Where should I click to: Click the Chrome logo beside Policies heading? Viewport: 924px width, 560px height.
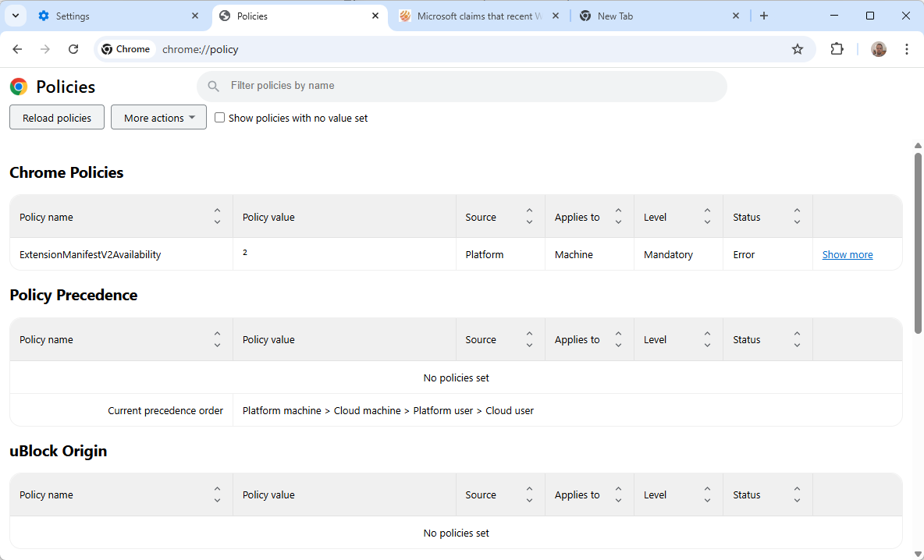(19, 87)
